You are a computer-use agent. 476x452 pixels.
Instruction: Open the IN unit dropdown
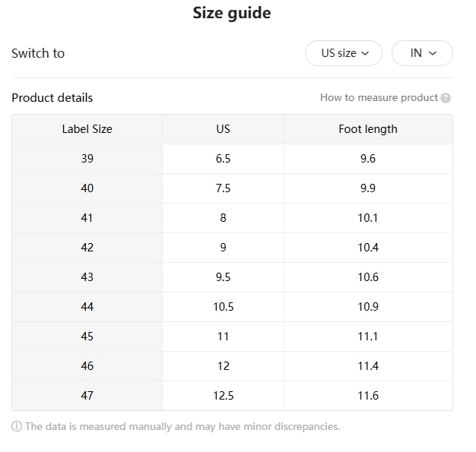coord(422,53)
